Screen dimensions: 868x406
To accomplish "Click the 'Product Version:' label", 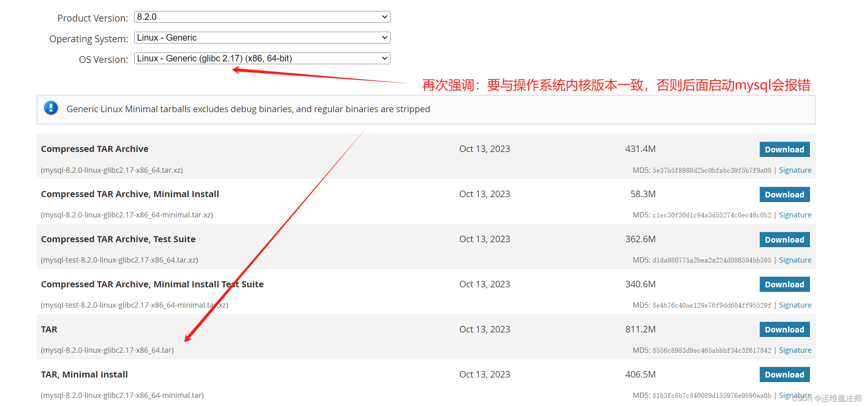I will click(93, 18).
